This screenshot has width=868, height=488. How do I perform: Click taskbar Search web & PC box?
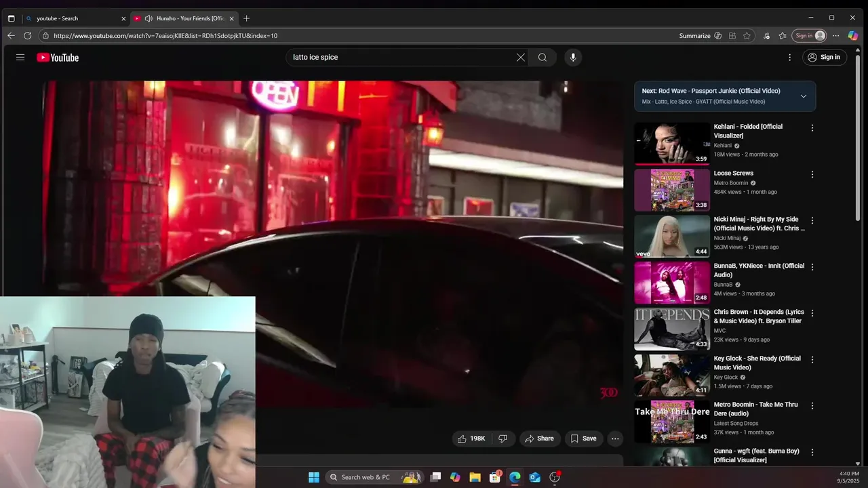(x=374, y=477)
